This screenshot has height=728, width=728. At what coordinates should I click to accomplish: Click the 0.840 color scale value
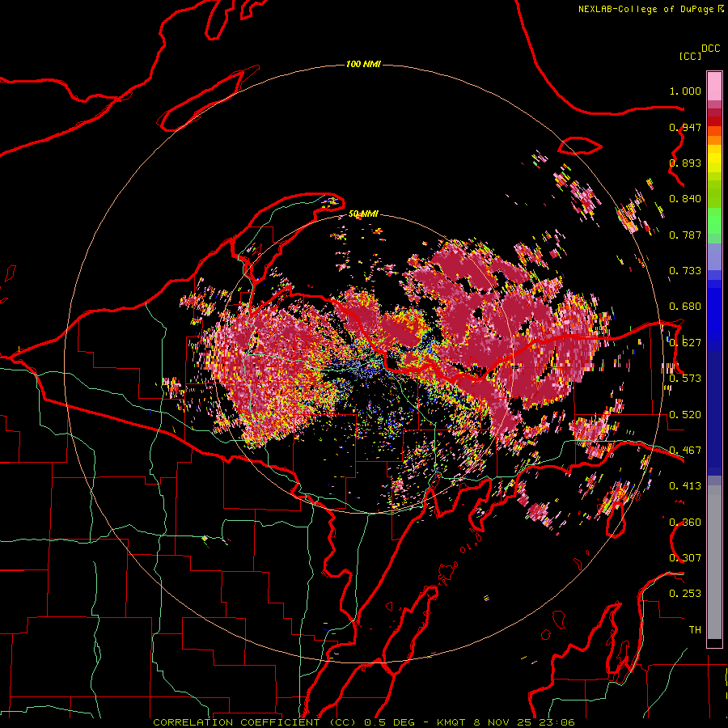click(x=685, y=199)
